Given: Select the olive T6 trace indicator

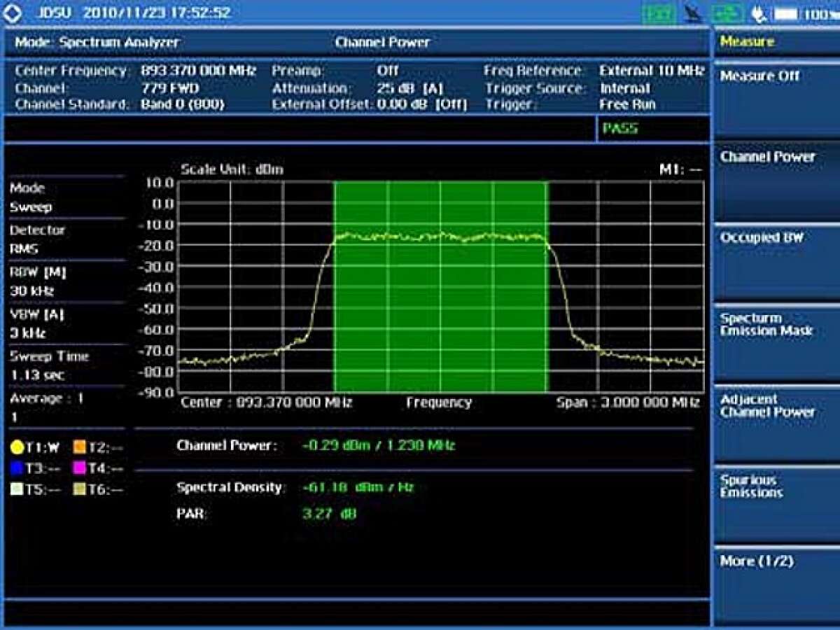Looking at the screenshot, I should tap(99, 489).
